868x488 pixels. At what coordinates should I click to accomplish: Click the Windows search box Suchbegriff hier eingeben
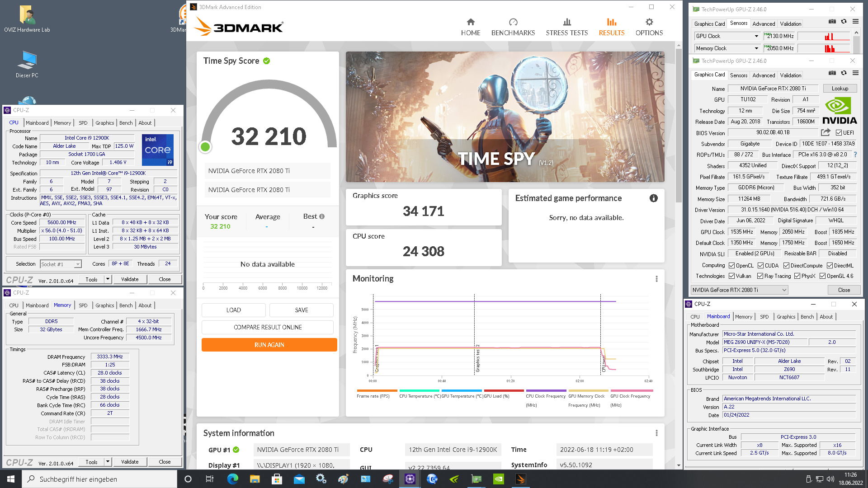(99, 479)
